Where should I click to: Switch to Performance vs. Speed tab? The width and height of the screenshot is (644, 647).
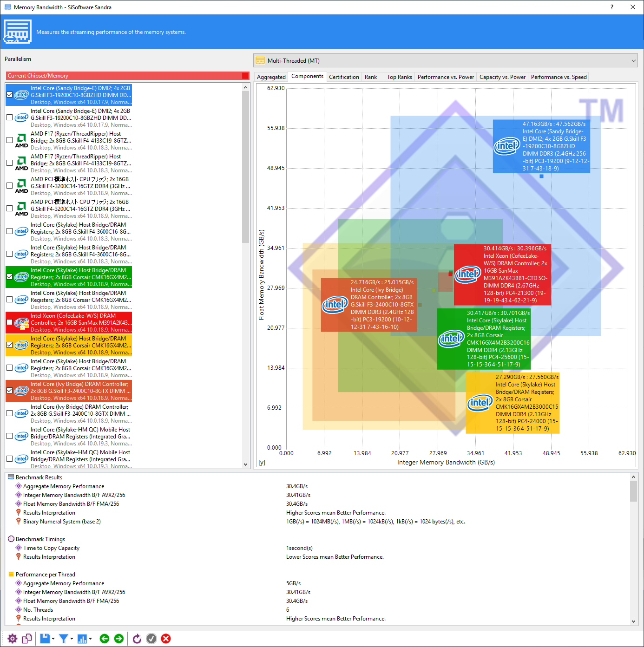[559, 77]
